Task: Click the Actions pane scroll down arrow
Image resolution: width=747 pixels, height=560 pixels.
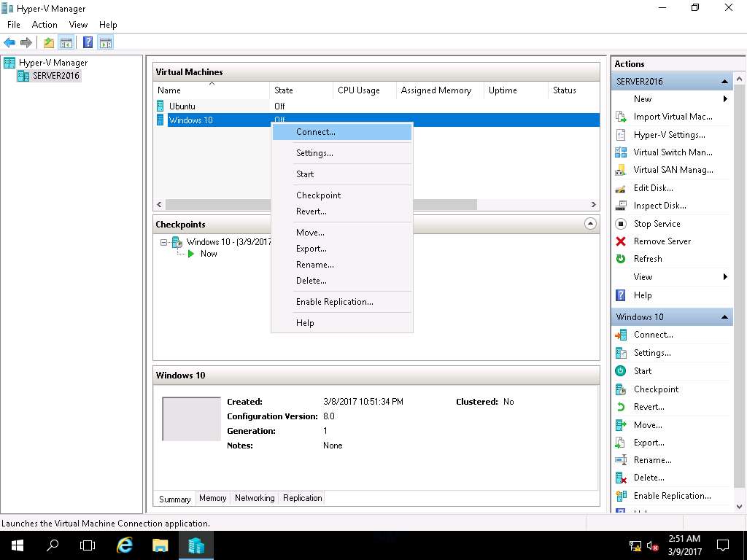Action: click(x=740, y=506)
